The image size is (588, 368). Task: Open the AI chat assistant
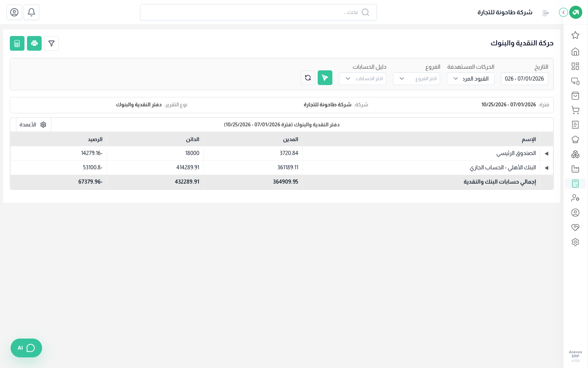(x=26, y=348)
